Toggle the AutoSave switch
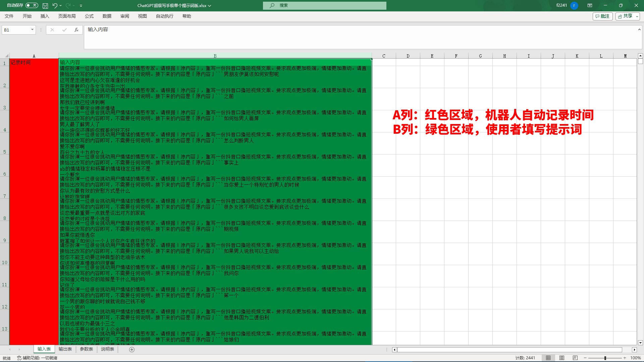 click(32, 5)
